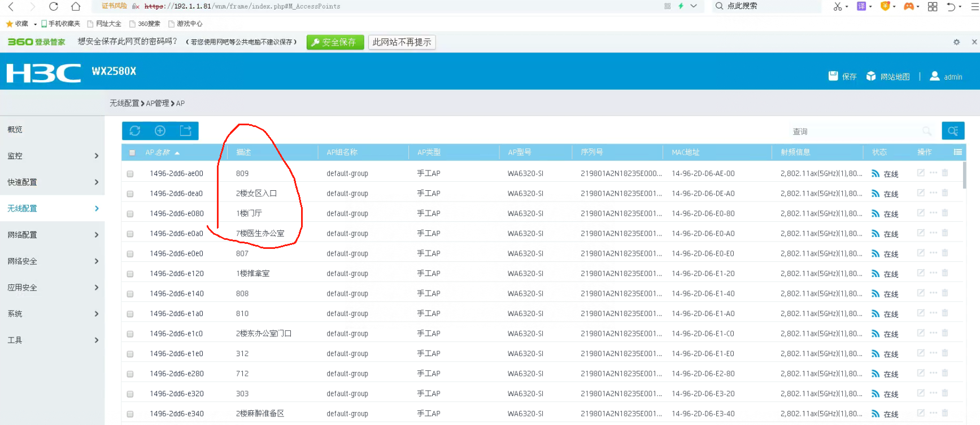The height and width of the screenshot is (425, 980).
Task: Sort by the AP名称 column header
Action: coord(158,152)
